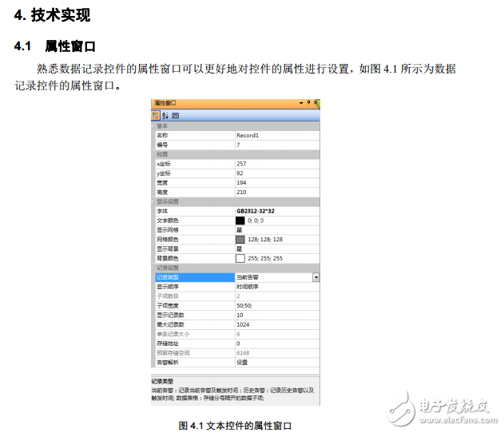Select the 文字颜色 property label

click(x=168, y=220)
